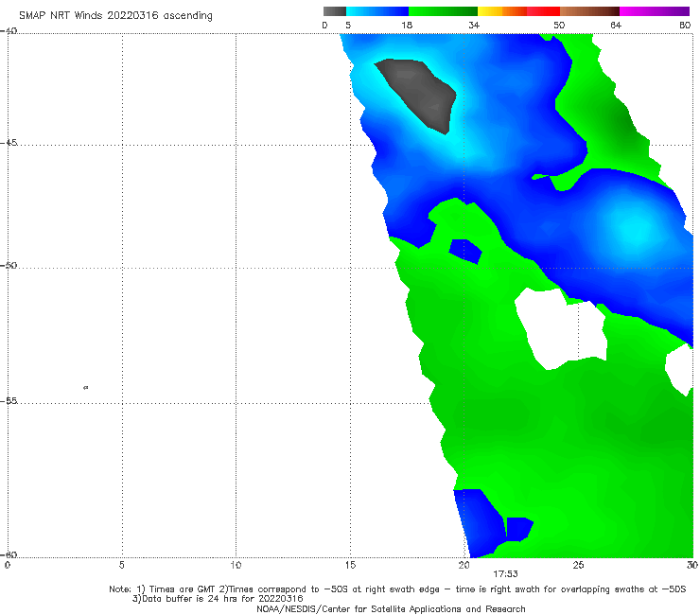Click the gray 0-5 segment of color bar
Screen dimensions: 700x615
[334, 11]
